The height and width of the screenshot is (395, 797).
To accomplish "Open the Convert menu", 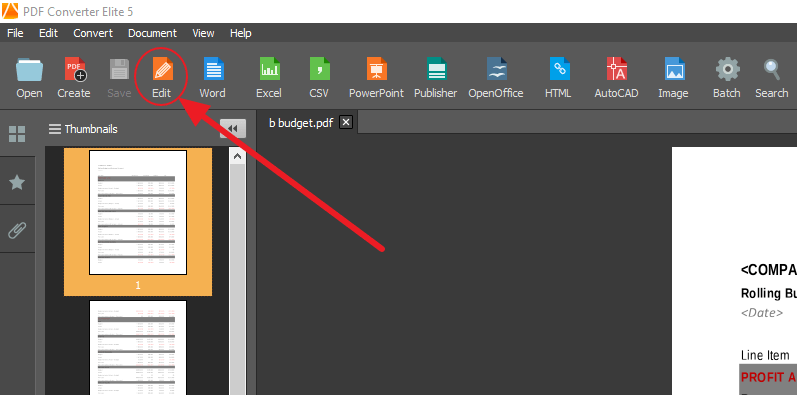I will point(93,33).
